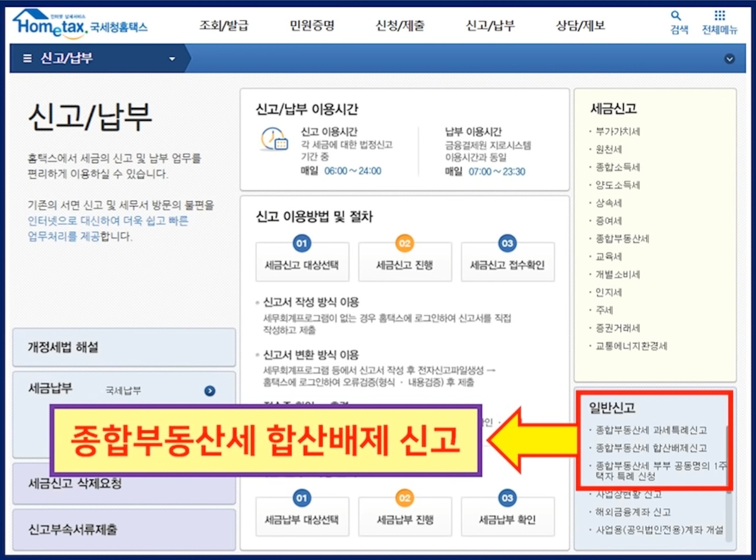Open the 인지세 link
The height and width of the screenshot is (560, 756).
(x=608, y=293)
